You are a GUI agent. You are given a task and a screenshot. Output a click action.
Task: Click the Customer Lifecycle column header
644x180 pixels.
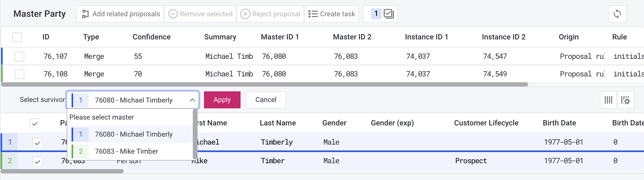point(486,123)
